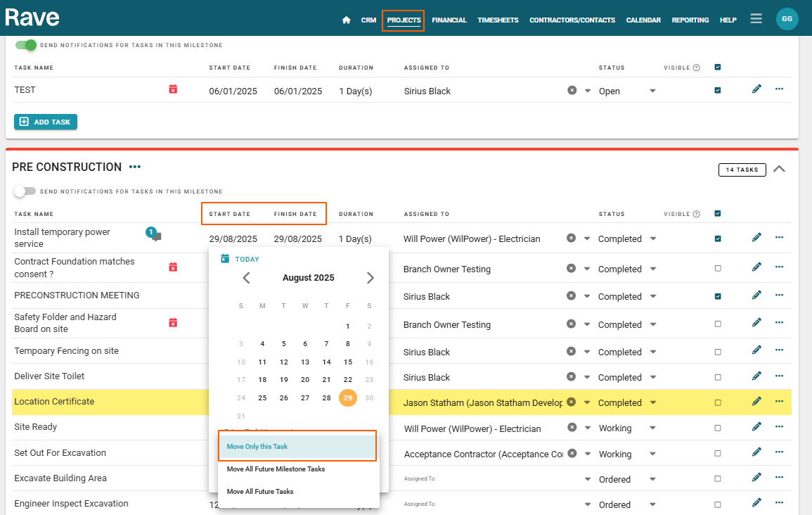Screen dimensions: 812x515
Task: Click the GG user avatar
Action: (787, 19)
